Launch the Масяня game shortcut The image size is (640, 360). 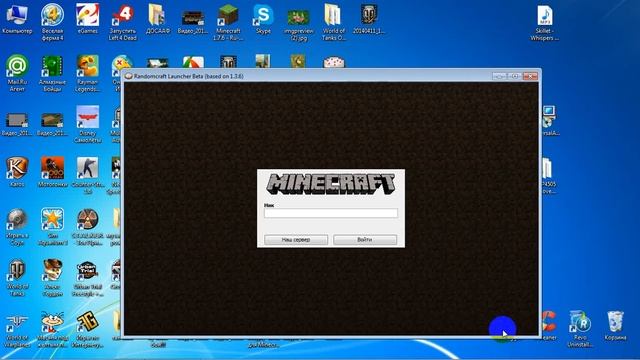[52, 331]
